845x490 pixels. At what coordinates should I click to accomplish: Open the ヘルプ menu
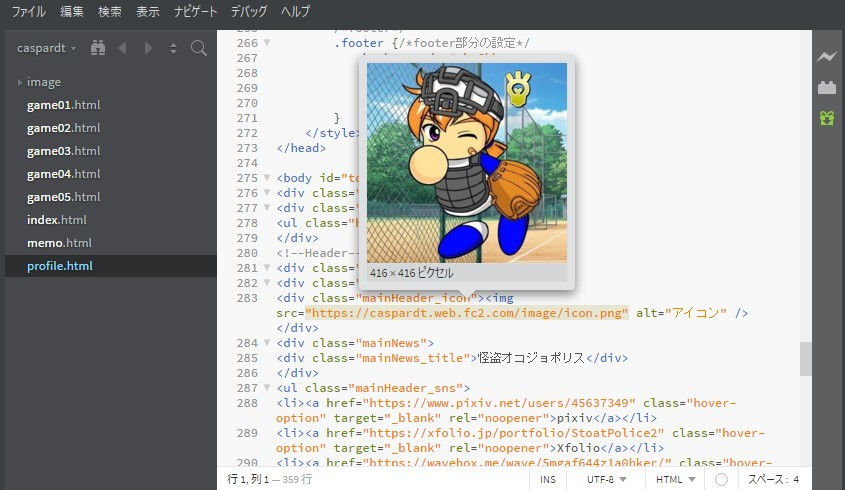coord(295,11)
